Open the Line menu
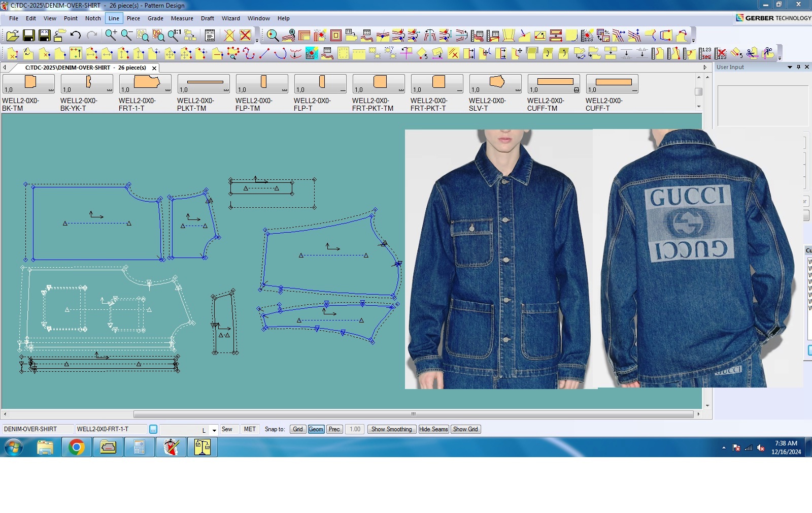The image size is (812, 513). click(x=114, y=18)
